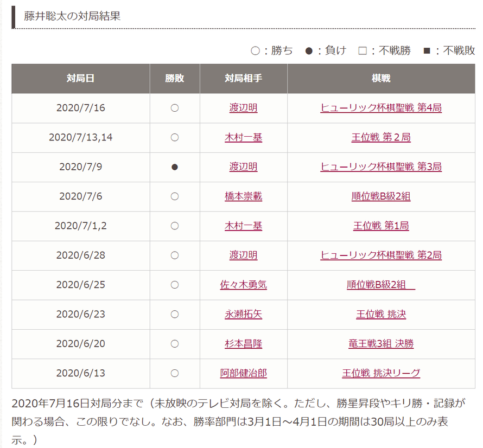Click 木村一基 link in 2020/7/13,14 row

[x=243, y=137]
